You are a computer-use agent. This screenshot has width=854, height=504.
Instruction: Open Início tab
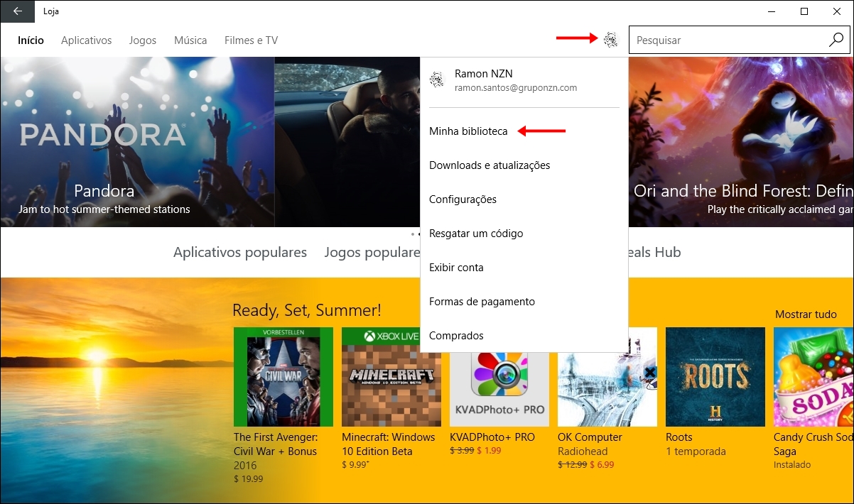coord(31,40)
